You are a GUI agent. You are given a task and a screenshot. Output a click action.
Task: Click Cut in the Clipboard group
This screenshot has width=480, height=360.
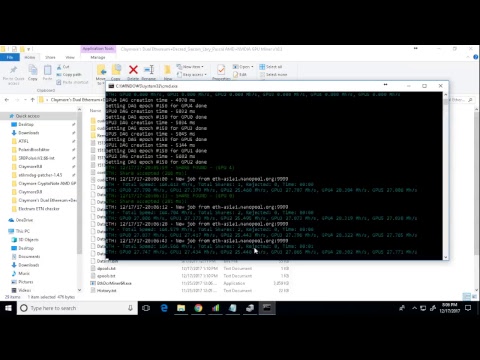click(63, 67)
